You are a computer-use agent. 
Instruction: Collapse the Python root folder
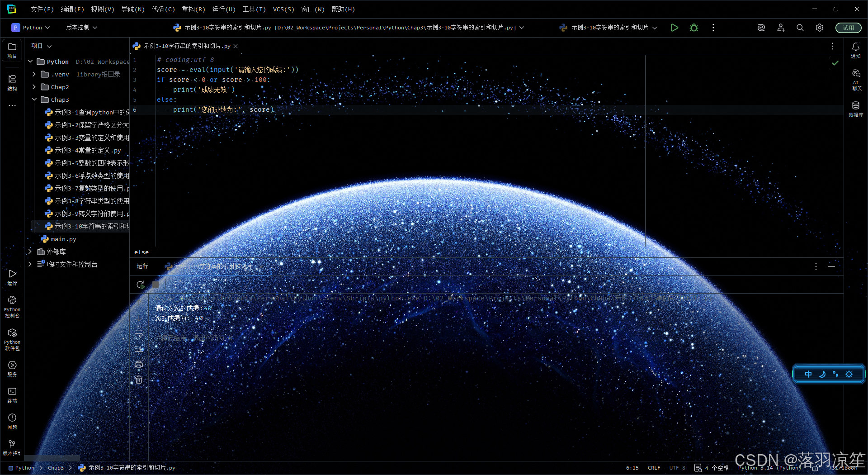(x=30, y=62)
